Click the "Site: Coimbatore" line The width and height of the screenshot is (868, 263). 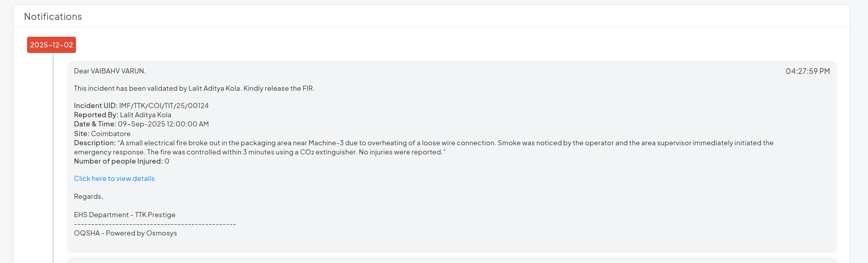(x=102, y=134)
